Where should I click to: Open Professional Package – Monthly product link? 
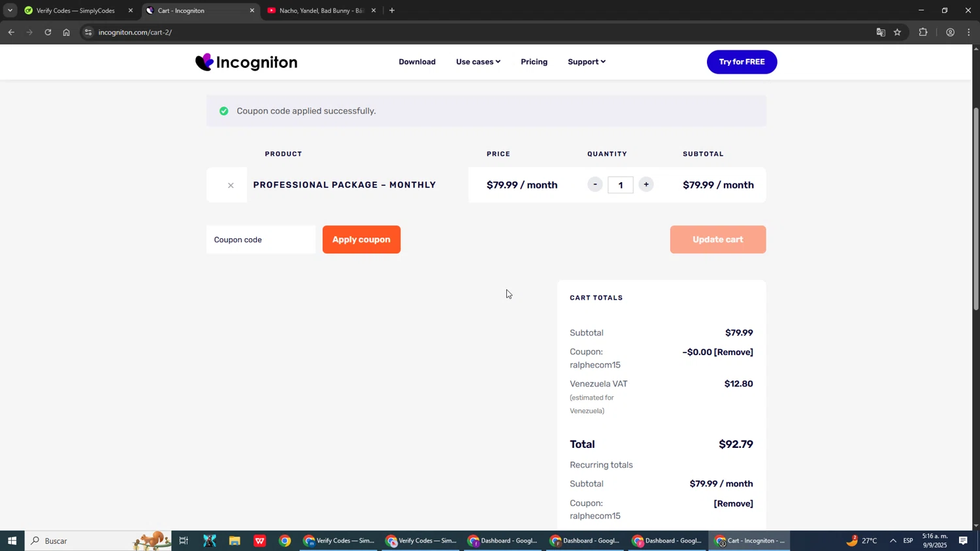[344, 185]
